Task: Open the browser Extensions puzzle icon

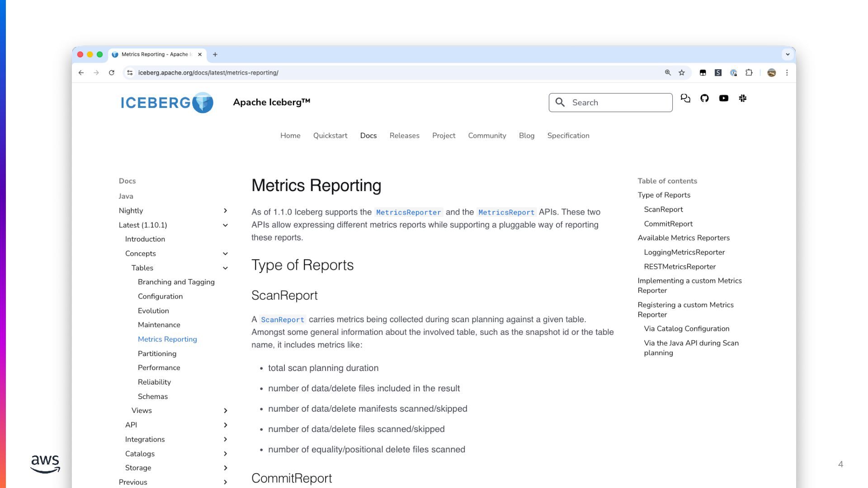Action: 749,73
